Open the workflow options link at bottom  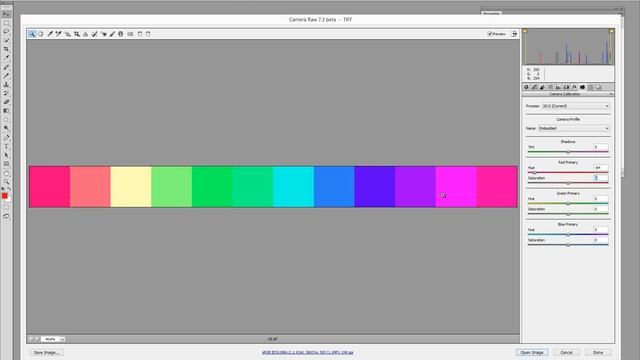click(x=308, y=352)
